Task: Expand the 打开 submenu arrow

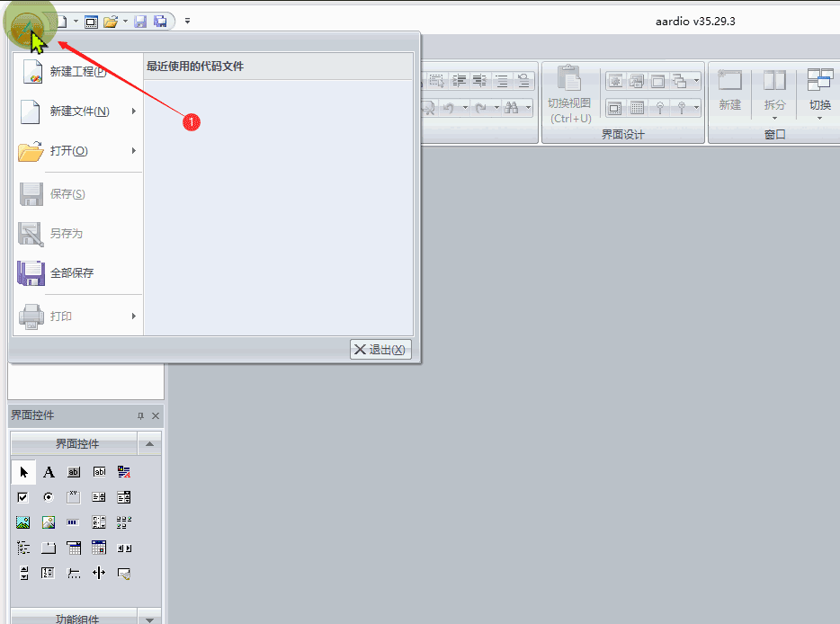Action: click(x=134, y=150)
